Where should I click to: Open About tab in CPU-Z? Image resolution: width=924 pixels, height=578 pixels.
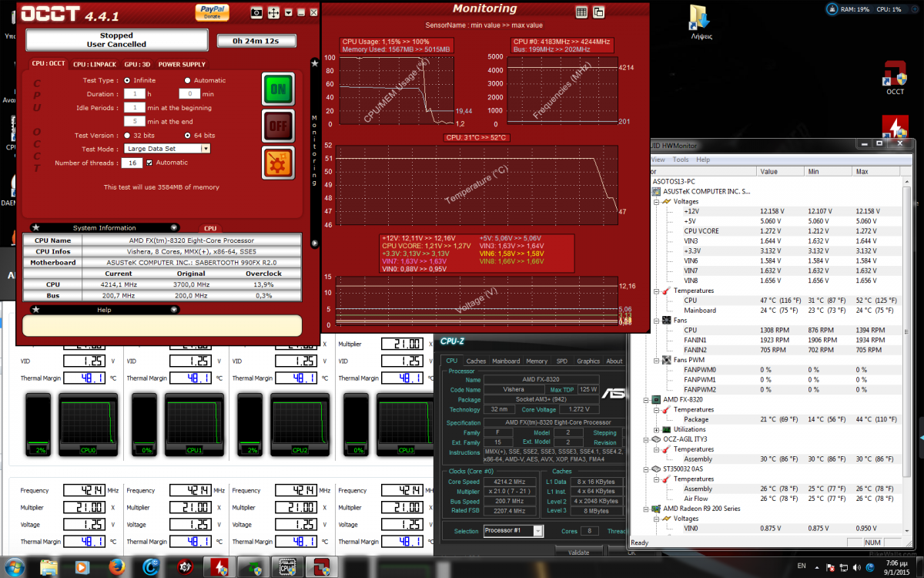pyautogui.click(x=614, y=361)
